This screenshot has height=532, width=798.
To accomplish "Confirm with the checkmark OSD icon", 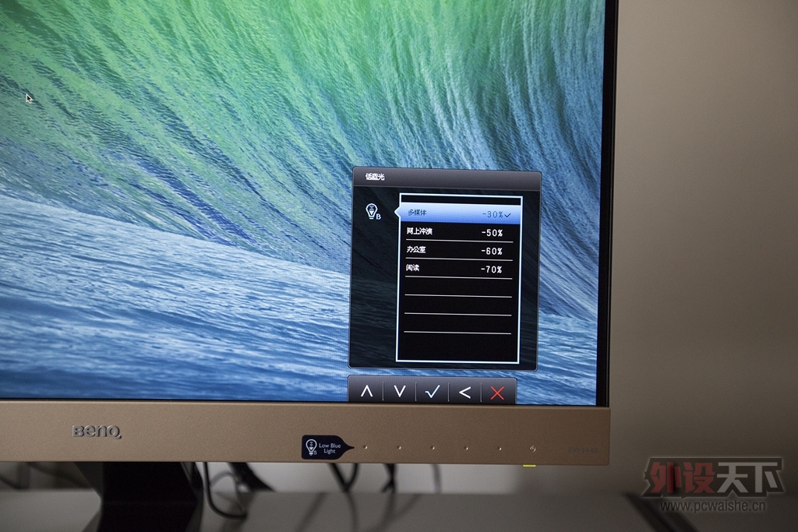I will click(x=433, y=392).
